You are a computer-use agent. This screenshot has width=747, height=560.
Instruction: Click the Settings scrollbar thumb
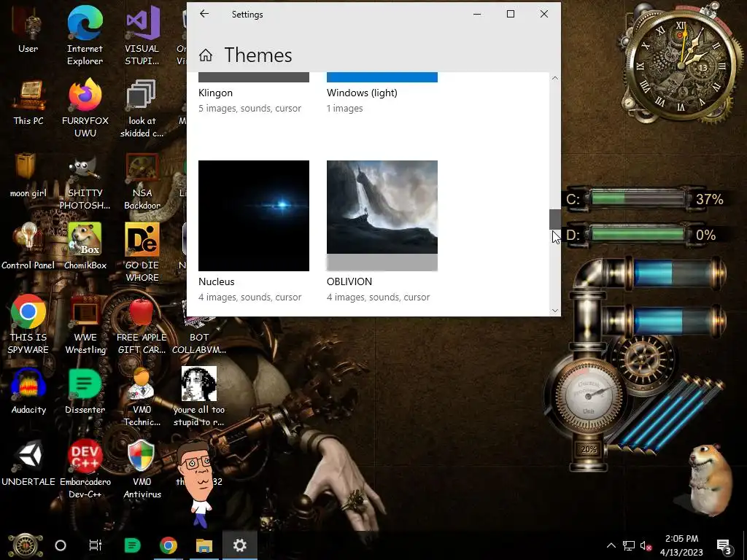(x=555, y=219)
